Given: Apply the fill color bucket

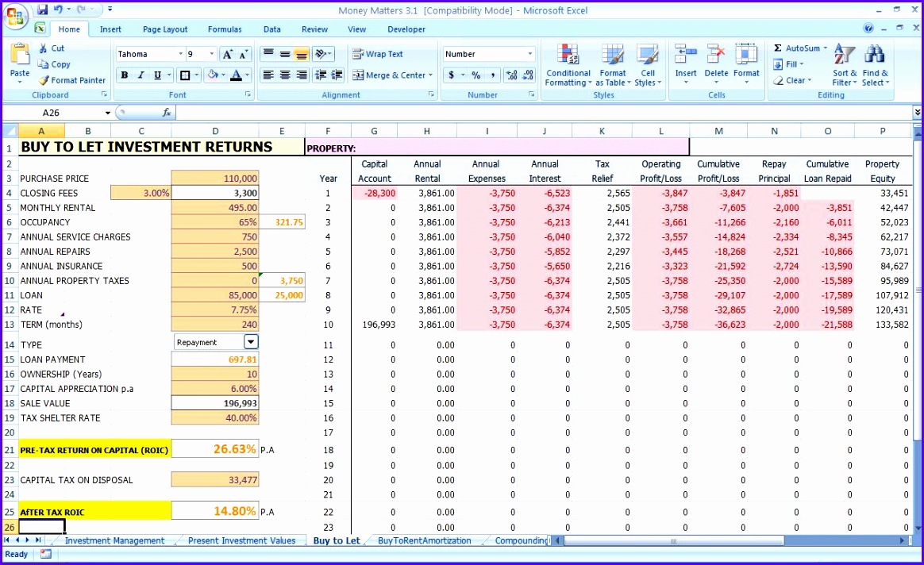Looking at the screenshot, I should [x=213, y=75].
